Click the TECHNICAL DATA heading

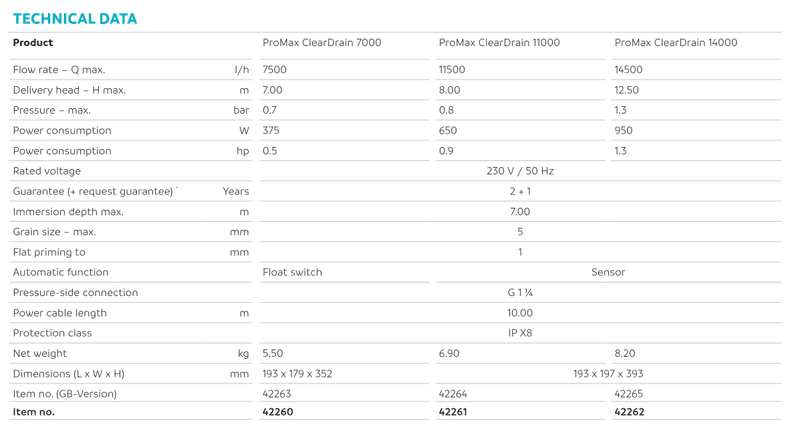pos(75,18)
